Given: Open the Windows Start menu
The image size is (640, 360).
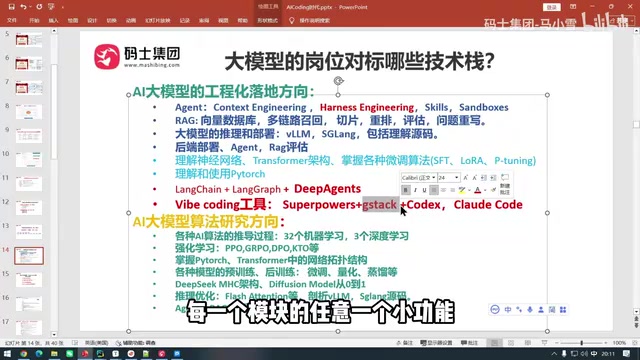Looking at the screenshot, I should point(7,353).
